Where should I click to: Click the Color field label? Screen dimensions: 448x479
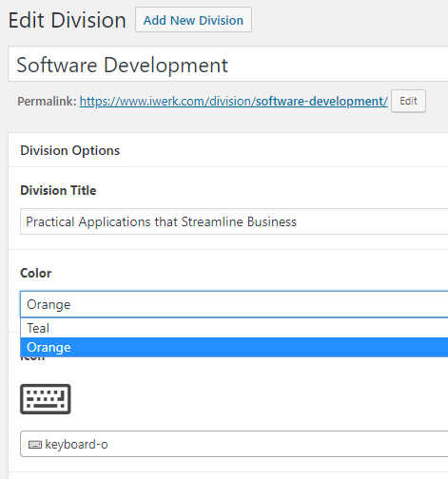coord(36,273)
